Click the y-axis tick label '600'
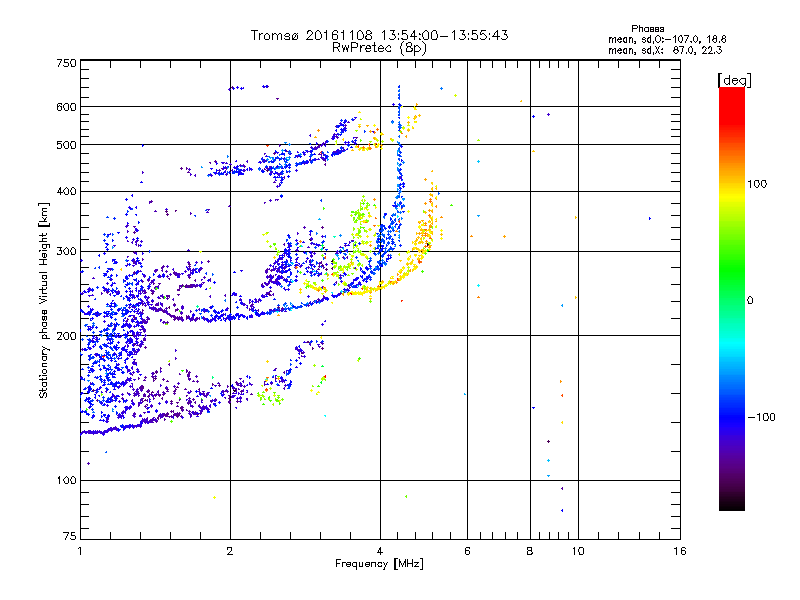 pyautogui.click(x=66, y=107)
